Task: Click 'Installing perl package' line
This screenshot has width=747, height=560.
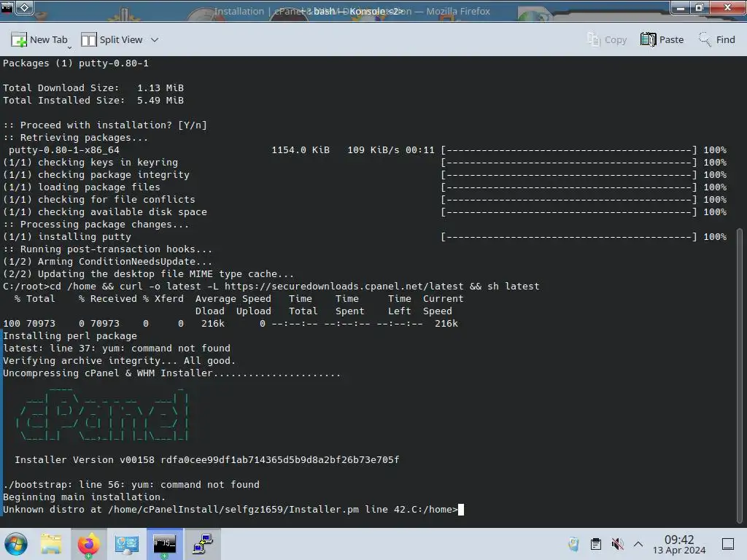Action: click(70, 336)
